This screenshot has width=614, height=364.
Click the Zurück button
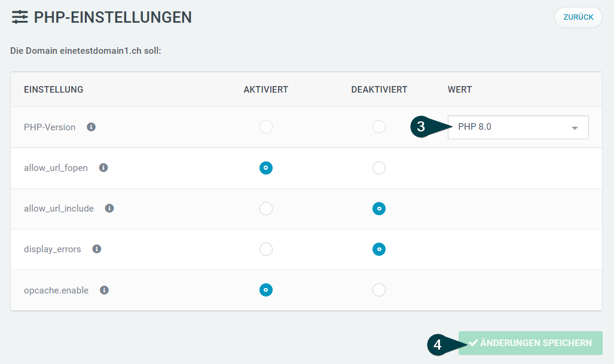578,17
